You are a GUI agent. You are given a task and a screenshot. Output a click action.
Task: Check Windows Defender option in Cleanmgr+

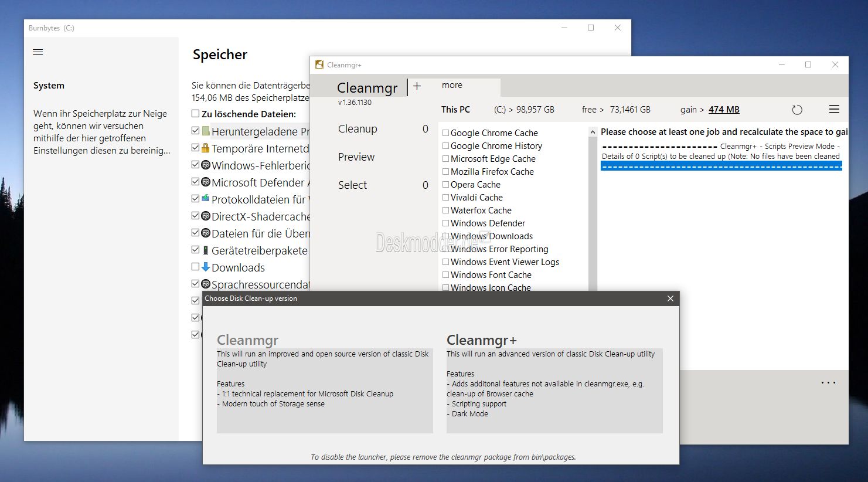coord(446,223)
